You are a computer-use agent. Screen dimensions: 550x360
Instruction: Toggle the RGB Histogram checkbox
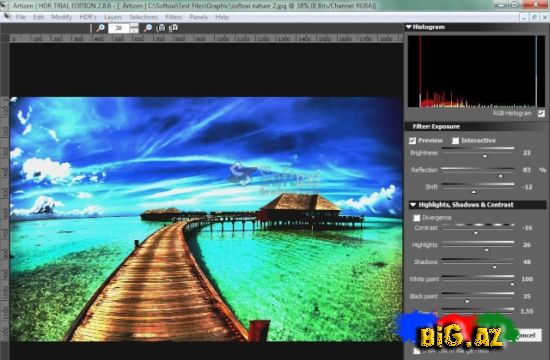pos(542,113)
